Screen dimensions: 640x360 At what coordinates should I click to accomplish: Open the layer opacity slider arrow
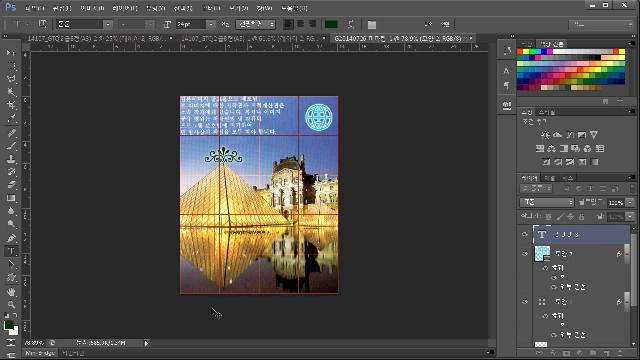[x=630, y=202]
